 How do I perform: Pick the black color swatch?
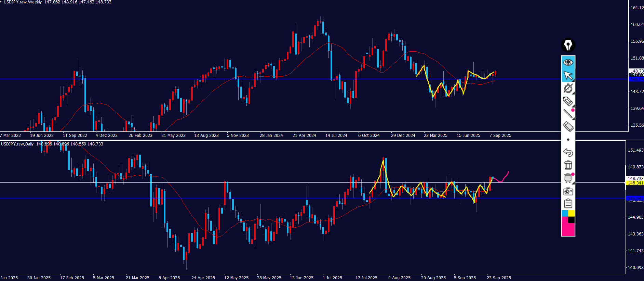(x=571, y=220)
